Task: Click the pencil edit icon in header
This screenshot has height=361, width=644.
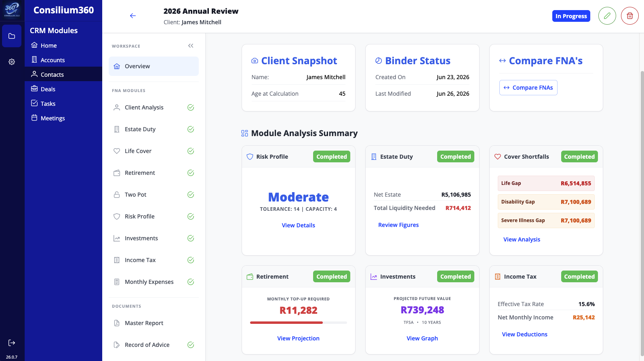Action: (x=607, y=16)
